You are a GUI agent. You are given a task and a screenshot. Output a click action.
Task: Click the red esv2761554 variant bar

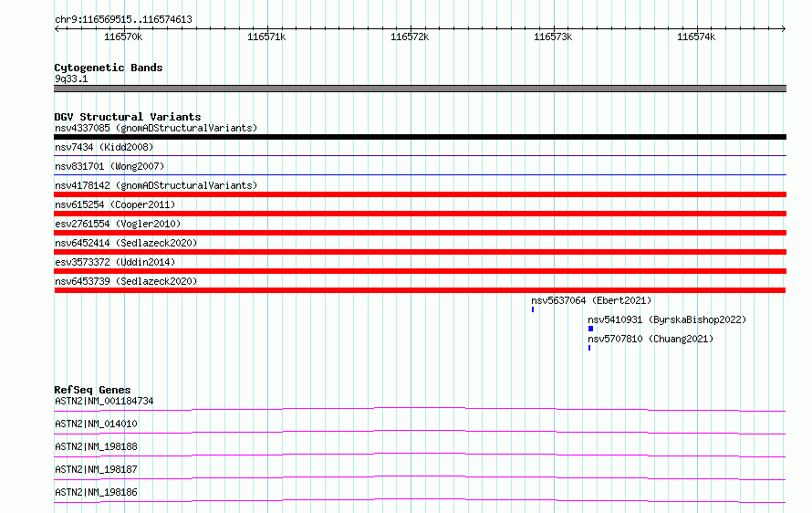click(420, 233)
